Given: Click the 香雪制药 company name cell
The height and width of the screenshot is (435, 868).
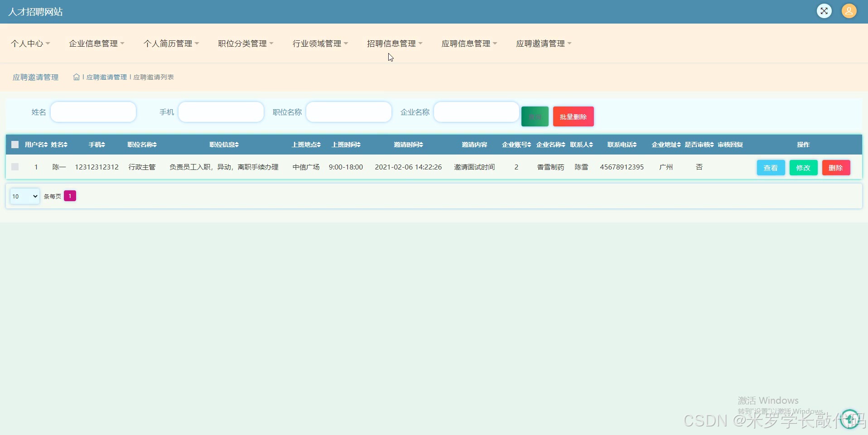Looking at the screenshot, I should coord(550,167).
